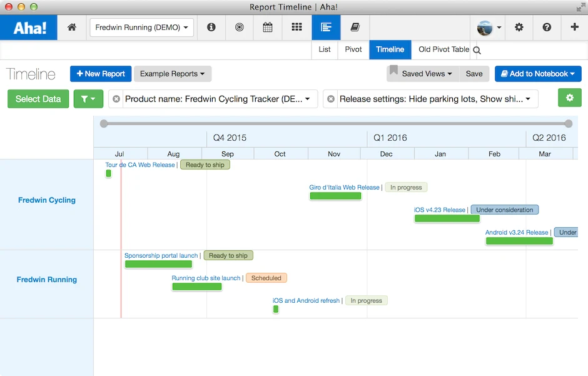The height and width of the screenshot is (376, 588).
Task: Click the iOS v4.23 Release green bar
Action: [x=447, y=218]
